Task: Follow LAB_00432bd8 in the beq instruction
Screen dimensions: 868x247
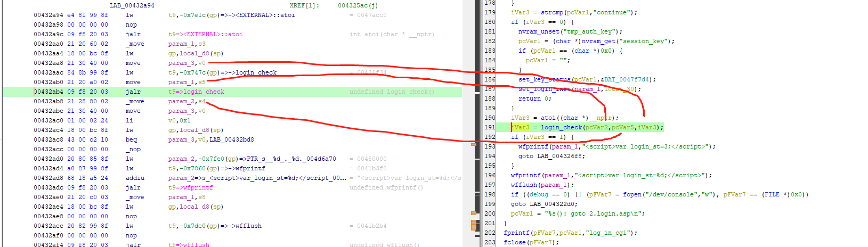Action: click(x=232, y=139)
